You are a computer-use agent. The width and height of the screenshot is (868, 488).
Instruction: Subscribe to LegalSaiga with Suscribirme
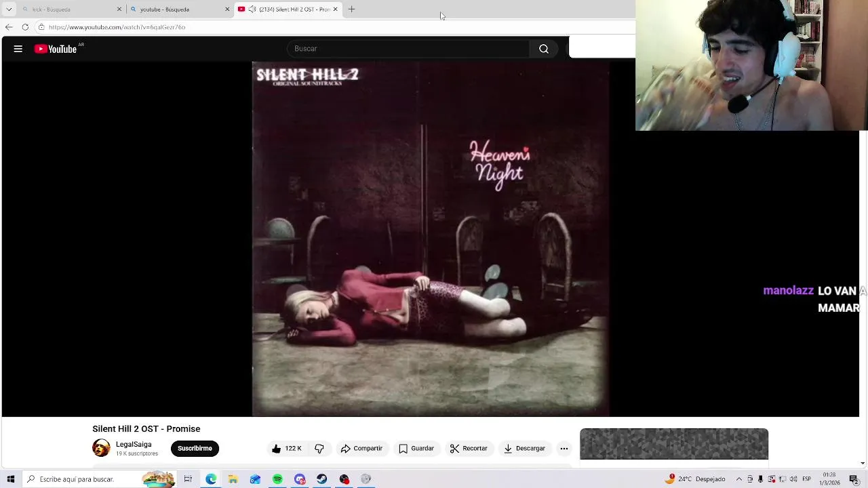[x=195, y=448]
